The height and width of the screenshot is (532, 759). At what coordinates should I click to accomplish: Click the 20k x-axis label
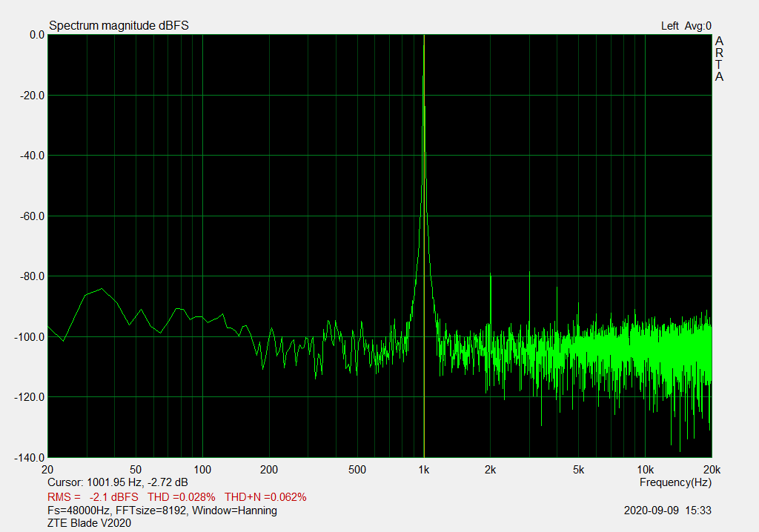click(710, 470)
